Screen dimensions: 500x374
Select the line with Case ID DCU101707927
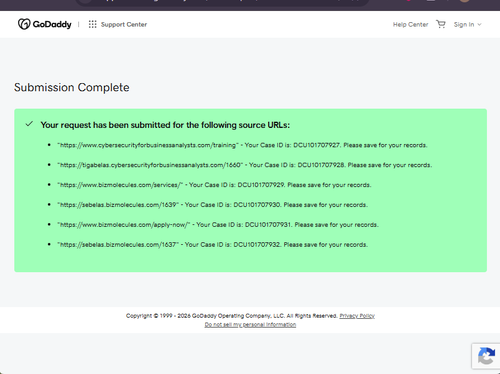(242, 145)
